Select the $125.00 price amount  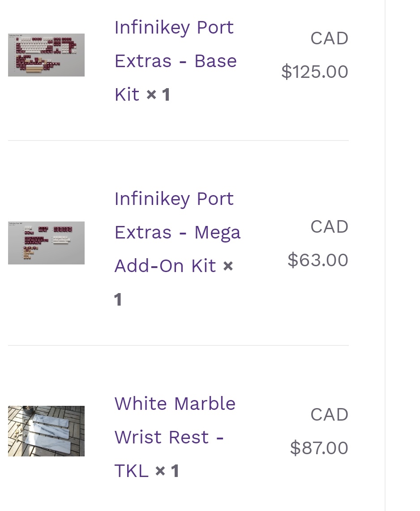[315, 72]
